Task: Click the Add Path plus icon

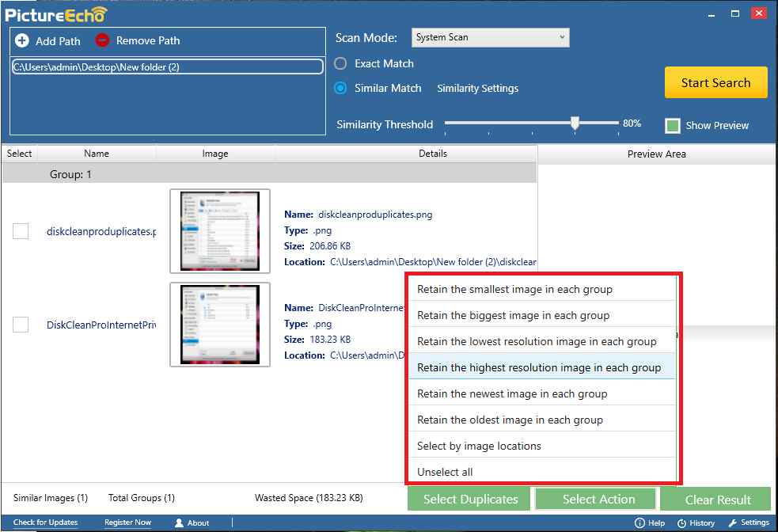Action: pos(22,40)
